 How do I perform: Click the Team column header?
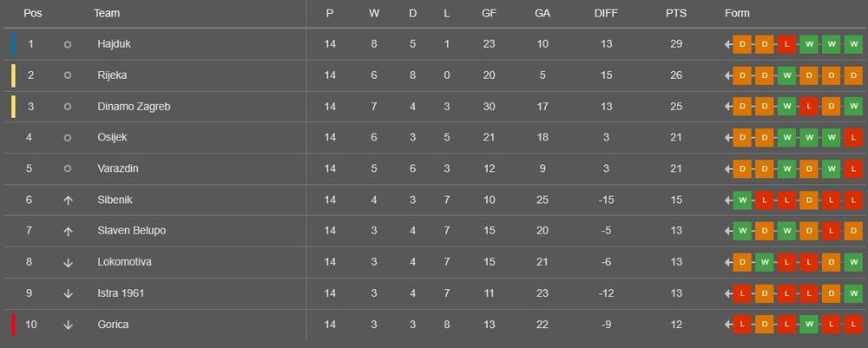point(107,13)
